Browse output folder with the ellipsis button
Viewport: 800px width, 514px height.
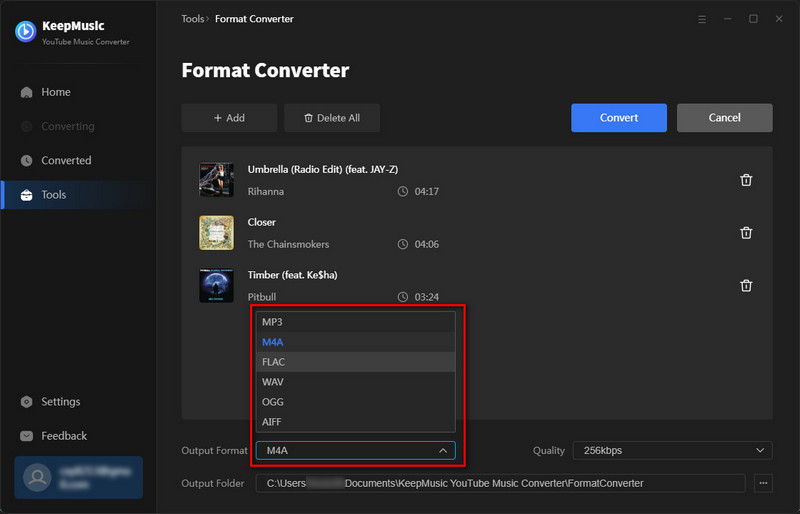coord(763,483)
